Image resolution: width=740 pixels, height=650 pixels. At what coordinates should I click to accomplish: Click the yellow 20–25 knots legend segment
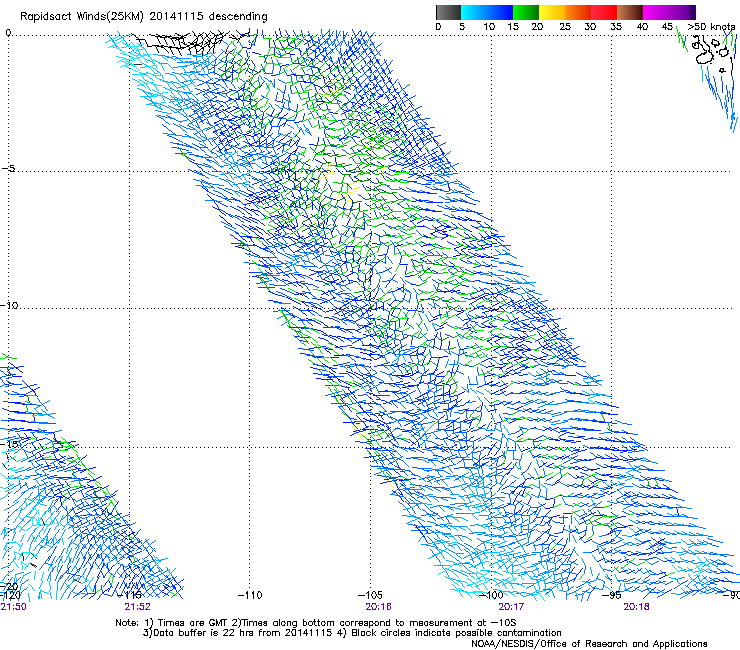click(x=552, y=12)
